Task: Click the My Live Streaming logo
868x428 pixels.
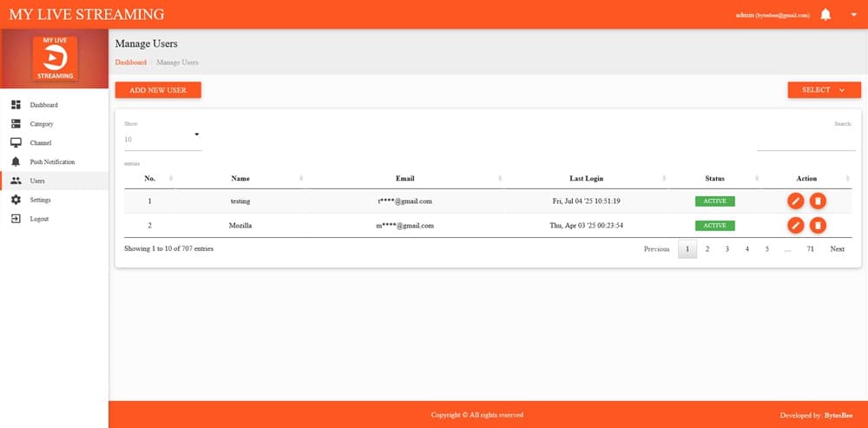Action: pos(55,59)
